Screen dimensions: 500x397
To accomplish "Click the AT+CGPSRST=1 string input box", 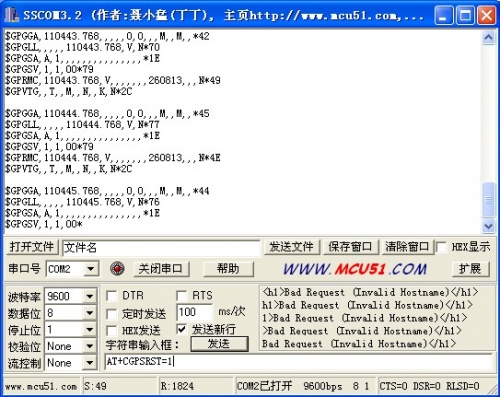I will pos(299,362).
